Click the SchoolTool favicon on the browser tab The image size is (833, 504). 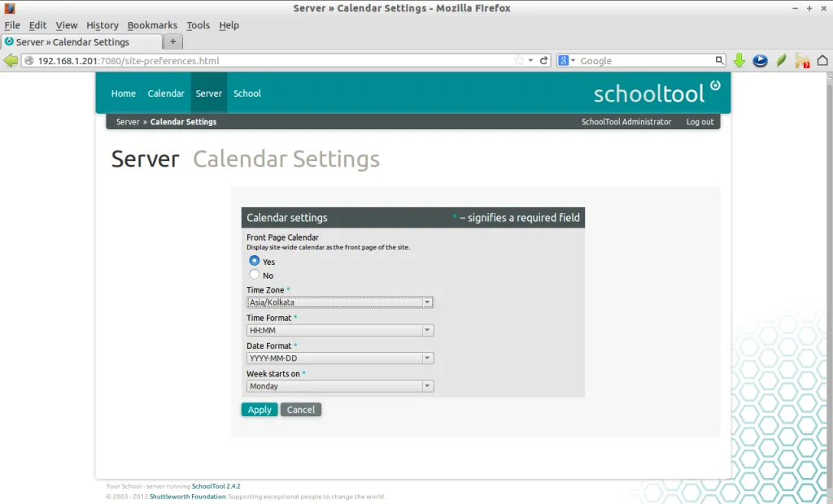pyautogui.click(x=8, y=41)
